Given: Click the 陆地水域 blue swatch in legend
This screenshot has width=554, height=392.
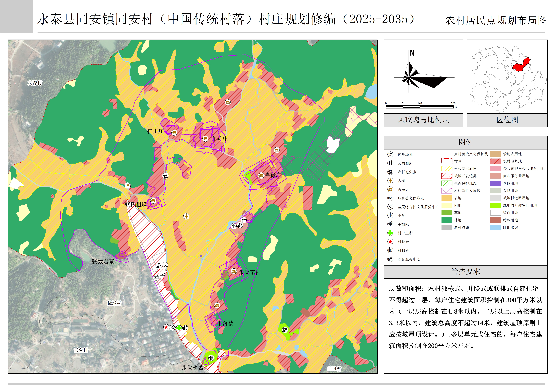Looking at the screenshot, I should pos(496,227).
